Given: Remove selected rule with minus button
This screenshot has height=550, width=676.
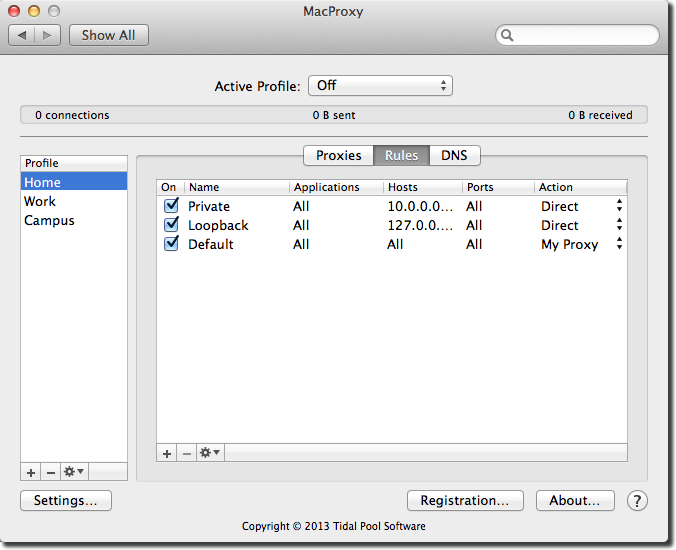Looking at the screenshot, I should [x=187, y=453].
